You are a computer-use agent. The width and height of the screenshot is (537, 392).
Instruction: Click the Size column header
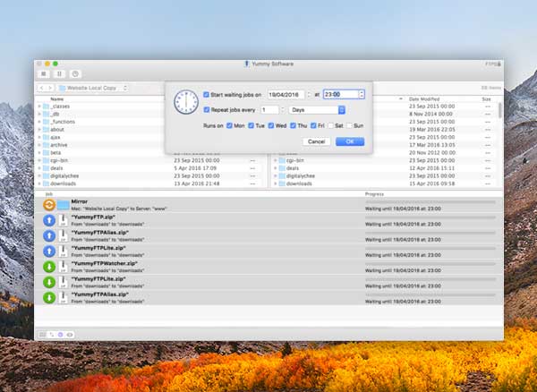click(486, 99)
